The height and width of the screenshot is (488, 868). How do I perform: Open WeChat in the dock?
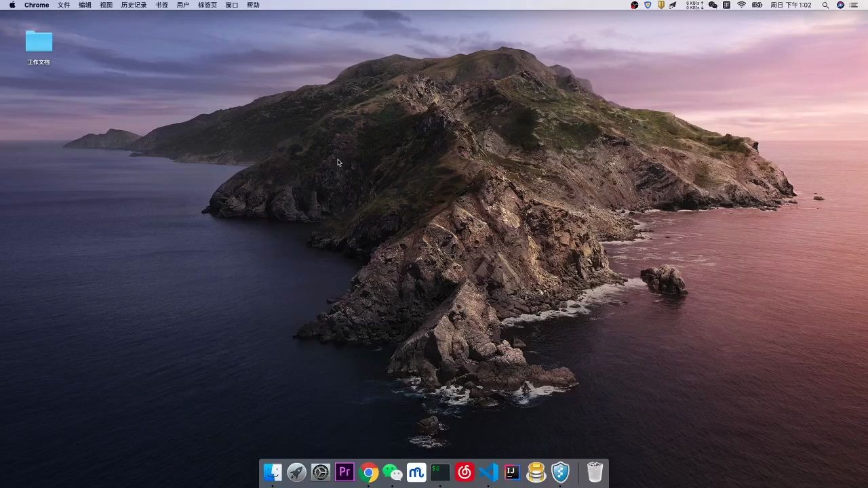(393, 472)
